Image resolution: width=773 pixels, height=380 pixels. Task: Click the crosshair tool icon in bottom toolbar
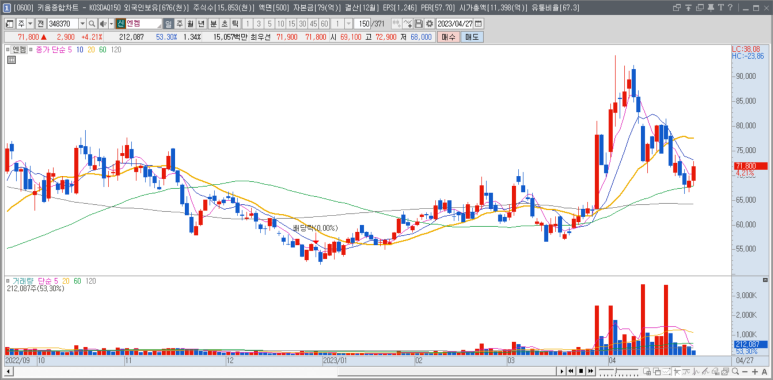(x=677, y=371)
